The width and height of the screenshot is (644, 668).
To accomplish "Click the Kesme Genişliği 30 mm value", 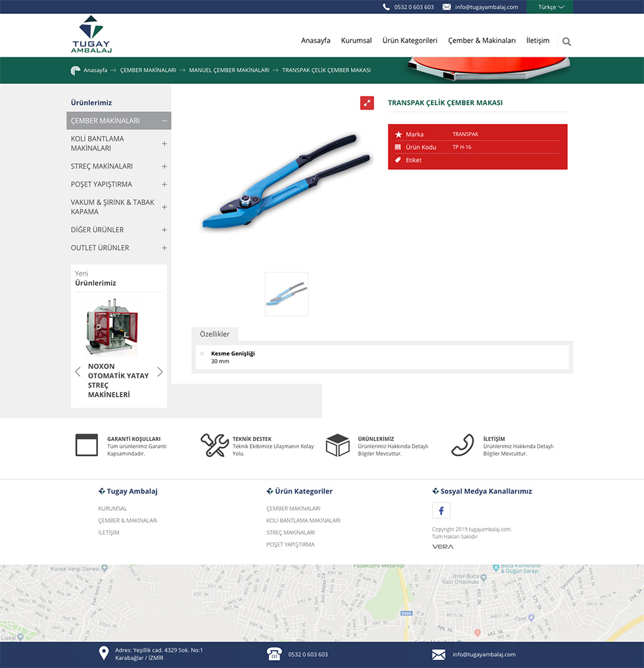I will point(220,361).
